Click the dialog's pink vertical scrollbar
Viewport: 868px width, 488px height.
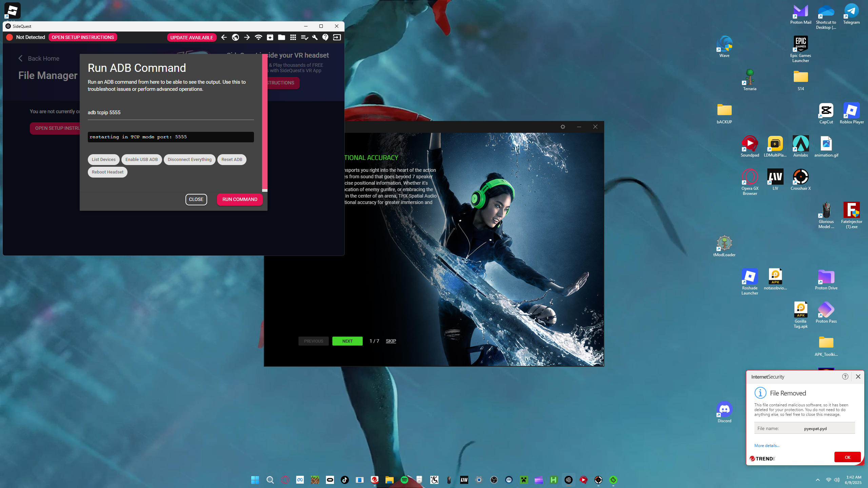coord(265,122)
